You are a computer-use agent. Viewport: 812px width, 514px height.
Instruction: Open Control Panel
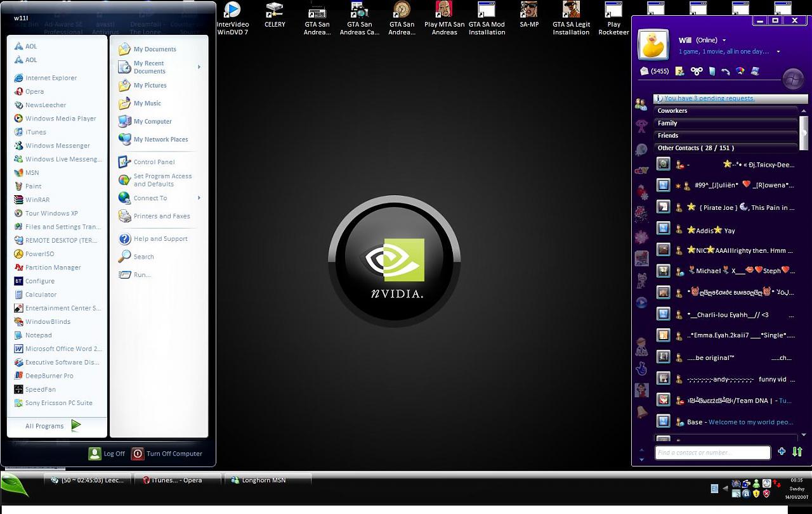coord(146,162)
